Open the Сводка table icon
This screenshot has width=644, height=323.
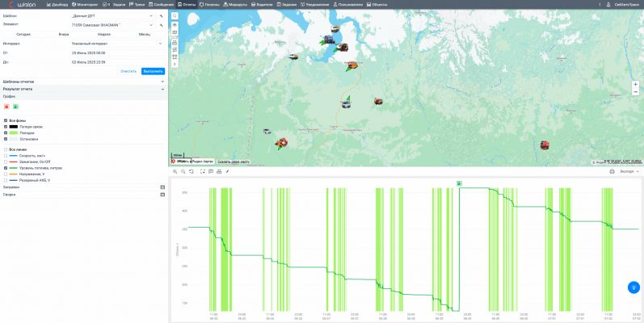162,195
